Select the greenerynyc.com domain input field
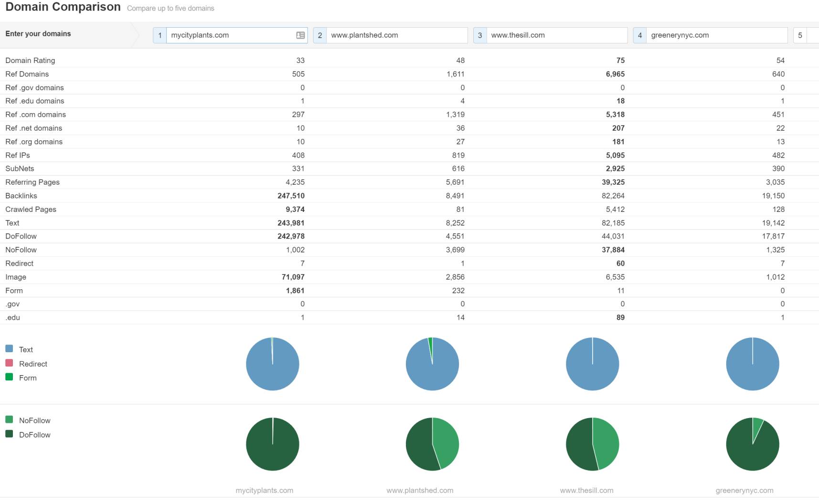The width and height of the screenshot is (819, 504). (717, 35)
